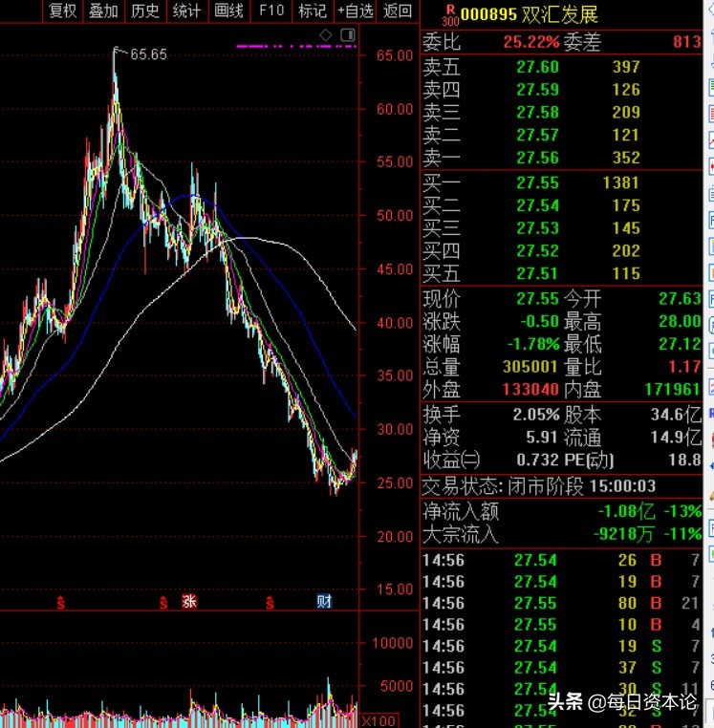This screenshot has width=714, height=728.
Task: Click the 换手 2.05% turnover value
Action: pyautogui.click(x=536, y=414)
